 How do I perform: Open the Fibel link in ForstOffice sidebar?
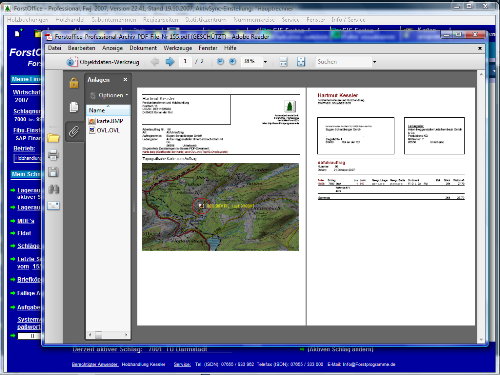[x=24, y=233]
